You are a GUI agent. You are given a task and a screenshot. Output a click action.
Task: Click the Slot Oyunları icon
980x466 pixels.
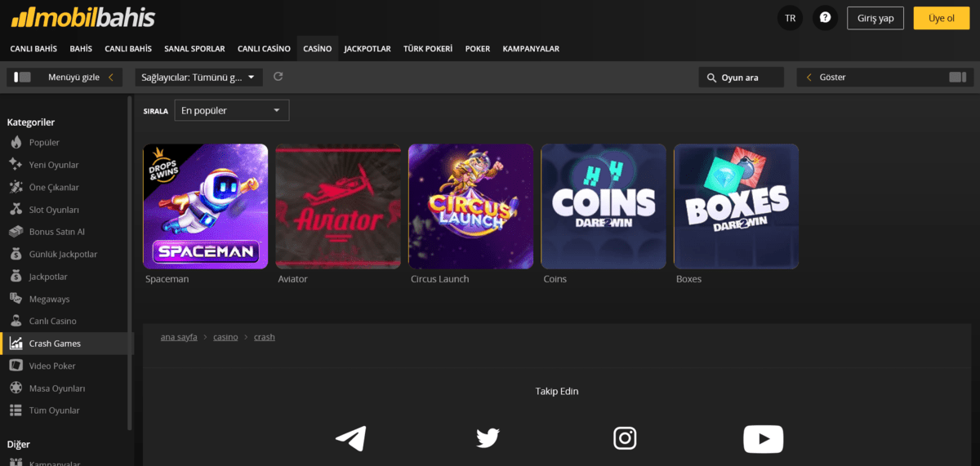point(16,209)
